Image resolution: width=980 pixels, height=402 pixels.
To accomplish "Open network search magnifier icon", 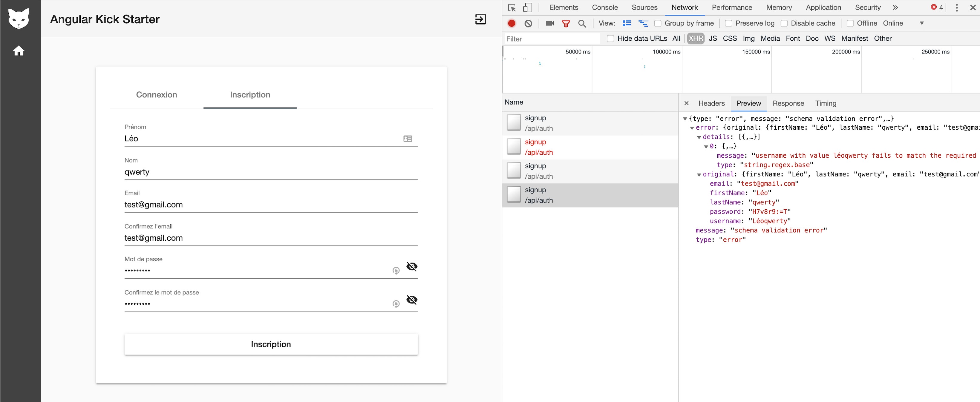I will (x=582, y=23).
